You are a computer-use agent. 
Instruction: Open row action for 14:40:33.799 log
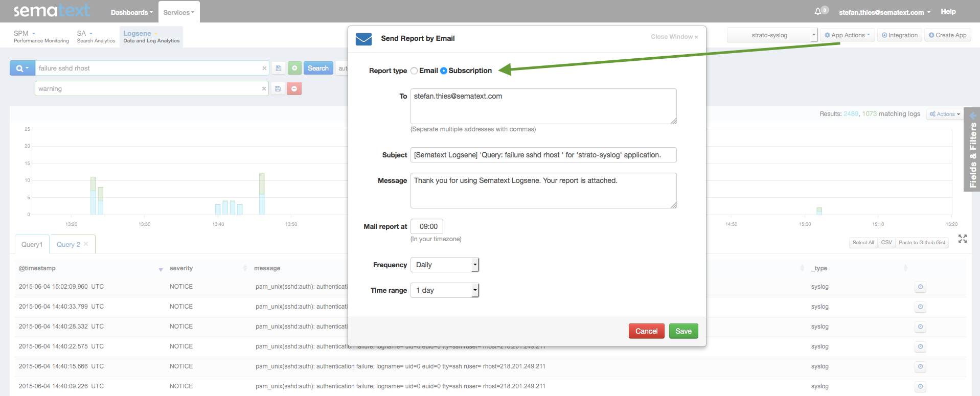click(920, 307)
